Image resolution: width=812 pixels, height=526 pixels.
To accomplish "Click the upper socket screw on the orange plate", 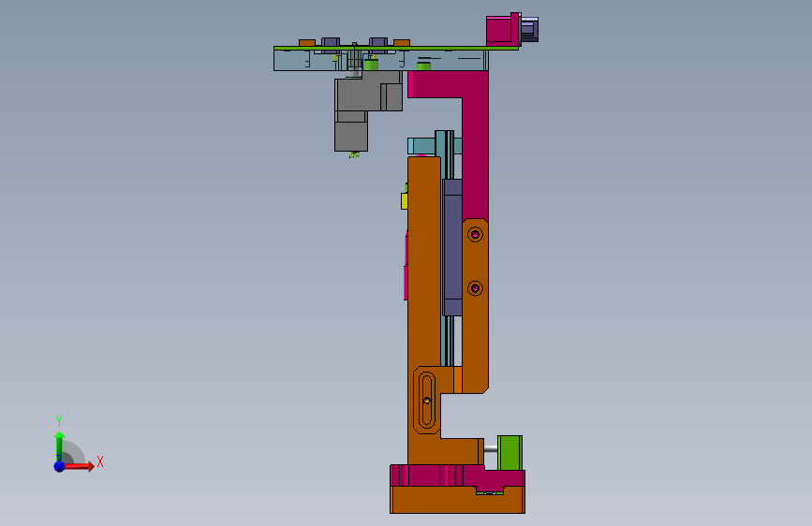I will click(x=475, y=235).
